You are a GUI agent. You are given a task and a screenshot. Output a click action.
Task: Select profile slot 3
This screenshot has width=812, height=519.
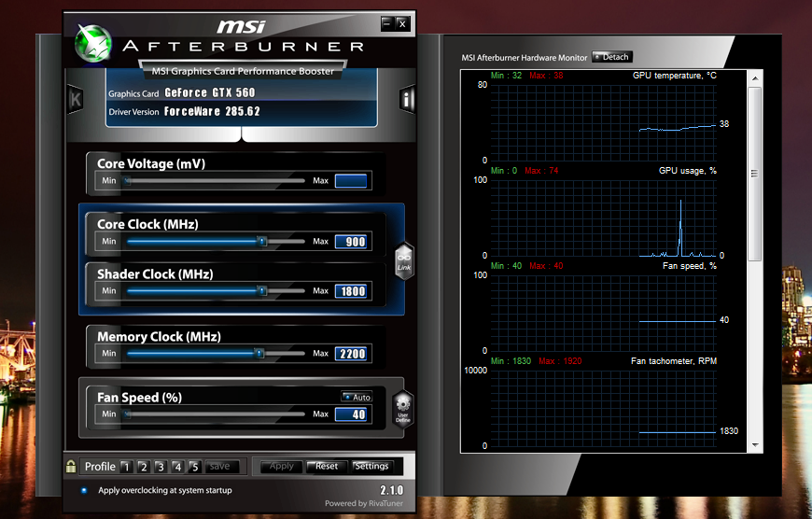(161, 467)
